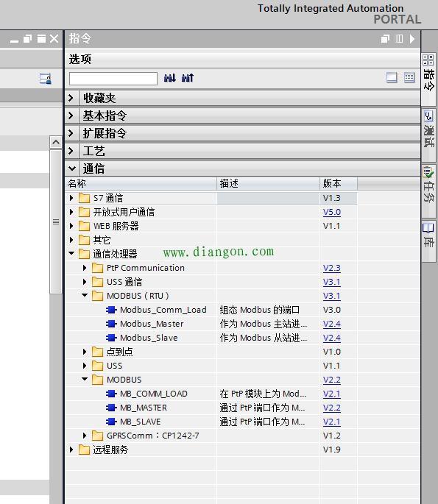Viewport: 438px width, 504px height.
Task: Switch instruction list to single-pane view icon
Action: 392,77
